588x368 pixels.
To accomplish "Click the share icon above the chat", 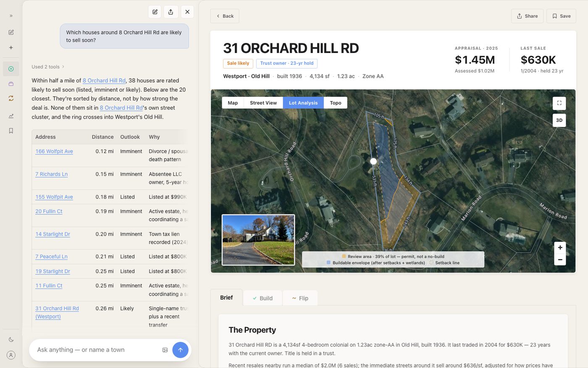I will tap(171, 12).
